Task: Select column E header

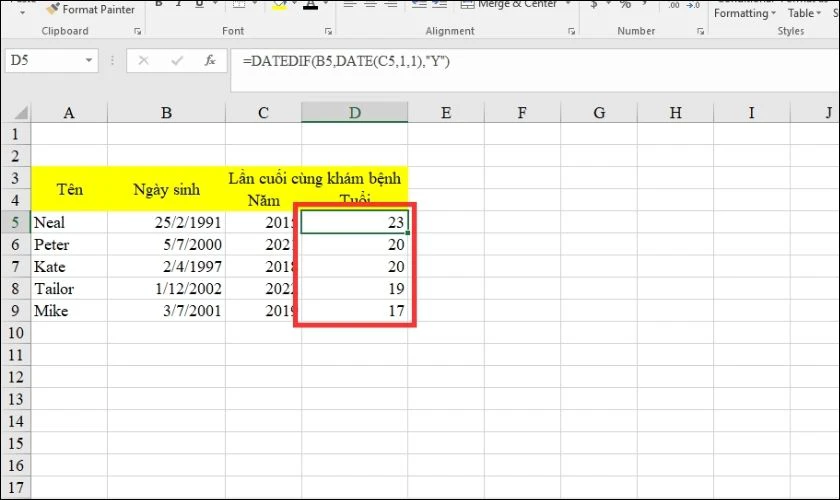Action: pos(446,113)
